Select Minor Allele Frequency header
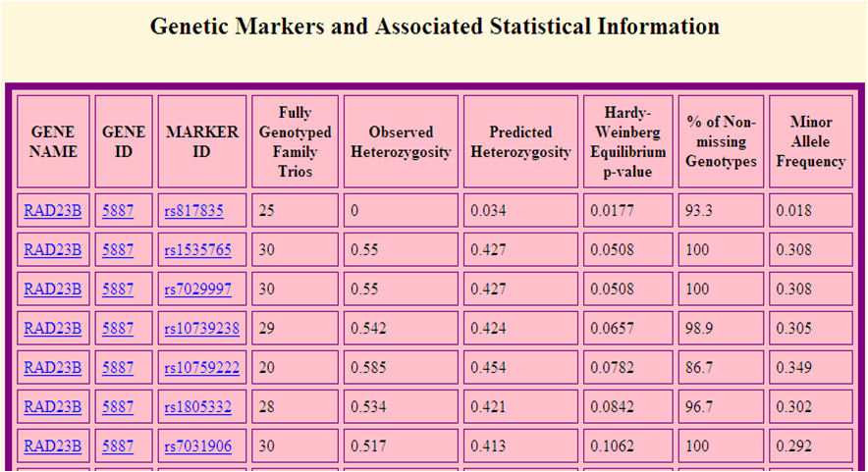The width and height of the screenshot is (868, 472). pyautogui.click(x=810, y=141)
